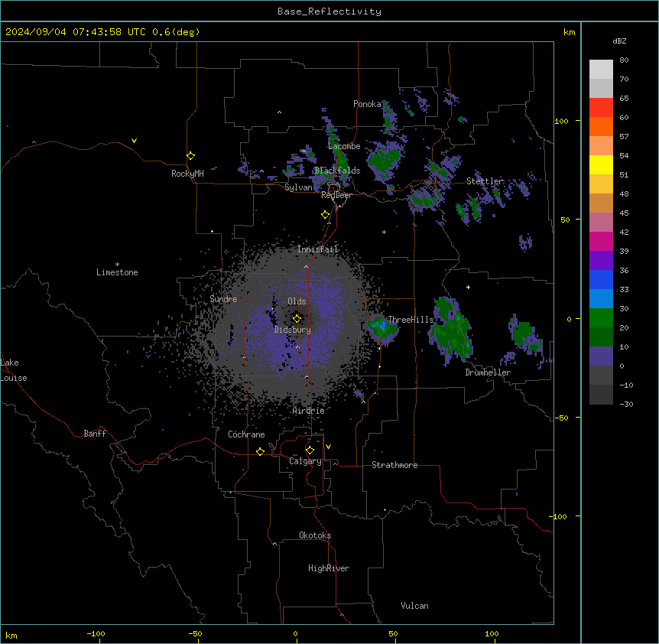This screenshot has width=659, height=644.
Task: Click the yellow diamond marker above the Calgary label
Action: click(310, 450)
